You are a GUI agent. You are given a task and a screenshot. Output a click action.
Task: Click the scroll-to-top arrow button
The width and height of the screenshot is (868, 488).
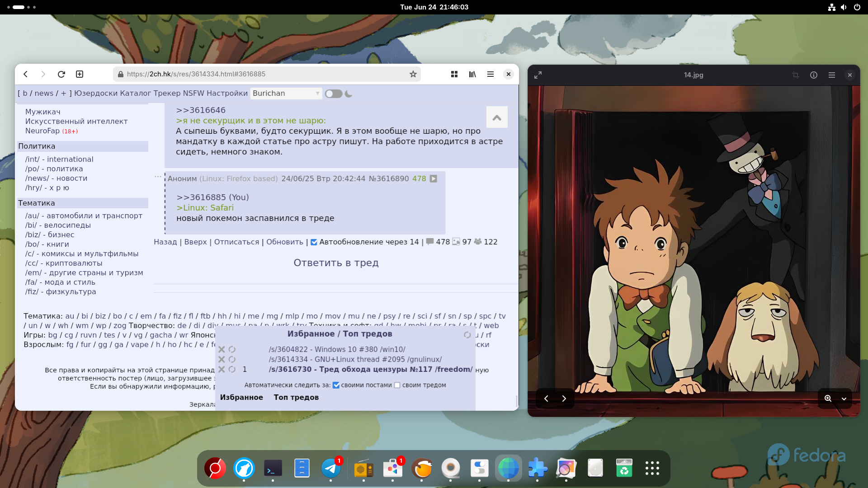coord(497,117)
